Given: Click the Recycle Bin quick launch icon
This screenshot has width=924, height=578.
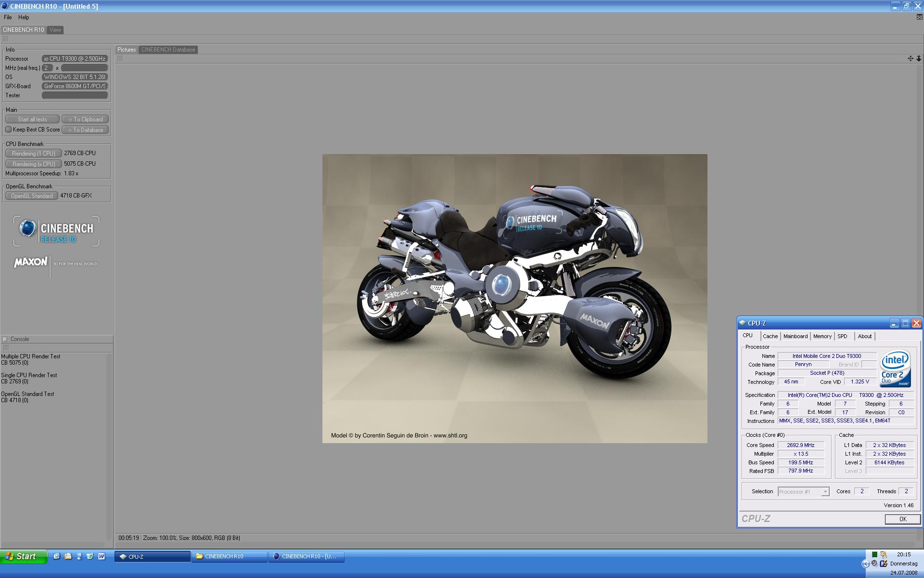Looking at the screenshot, I should tap(90, 556).
